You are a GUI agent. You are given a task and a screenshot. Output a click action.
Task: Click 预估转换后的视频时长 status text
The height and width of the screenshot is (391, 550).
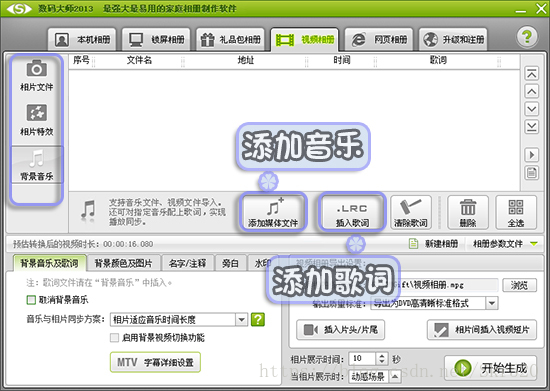83,244
